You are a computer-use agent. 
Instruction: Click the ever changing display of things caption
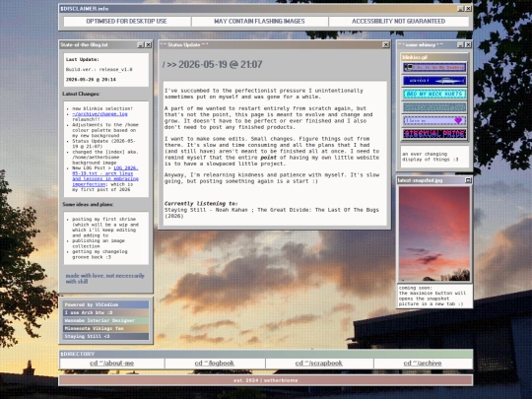pyautogui.click(x=431, y=157)
